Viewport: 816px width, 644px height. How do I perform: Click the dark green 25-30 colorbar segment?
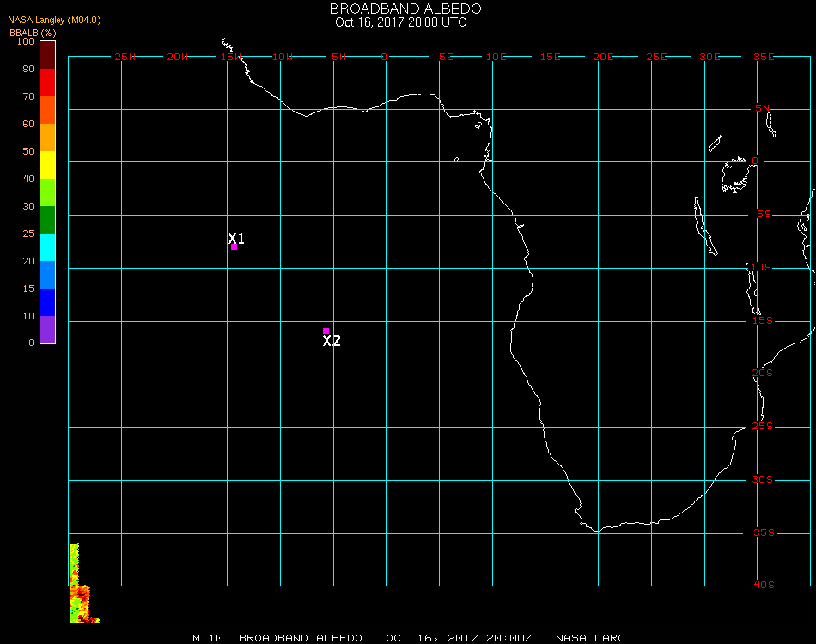(x=47, y=220)
